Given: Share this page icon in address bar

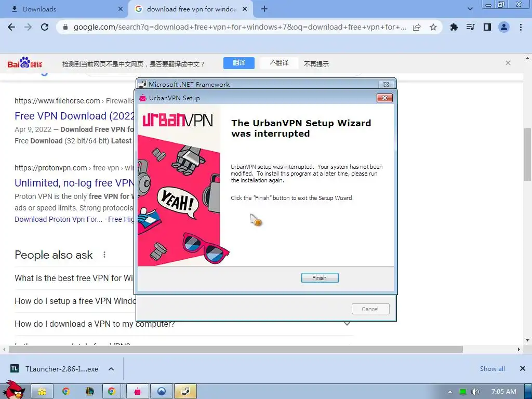Looking at the screenshot, I should (417, 27).
